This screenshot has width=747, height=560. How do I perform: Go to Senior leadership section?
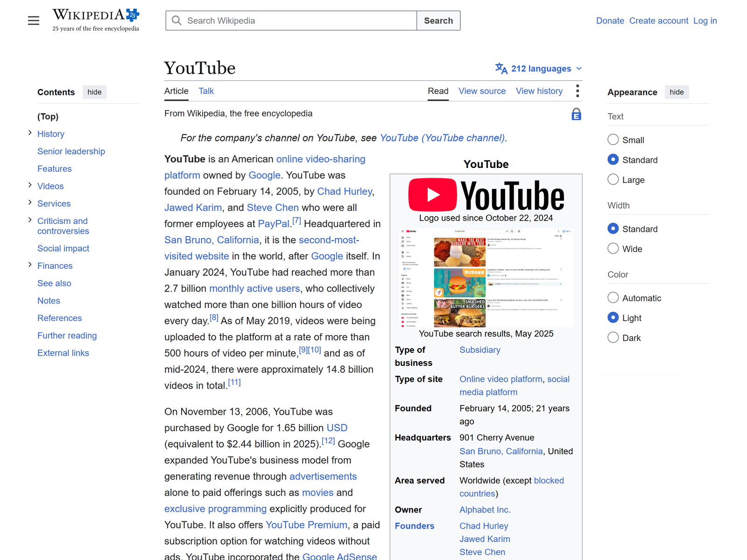point(71,151)
